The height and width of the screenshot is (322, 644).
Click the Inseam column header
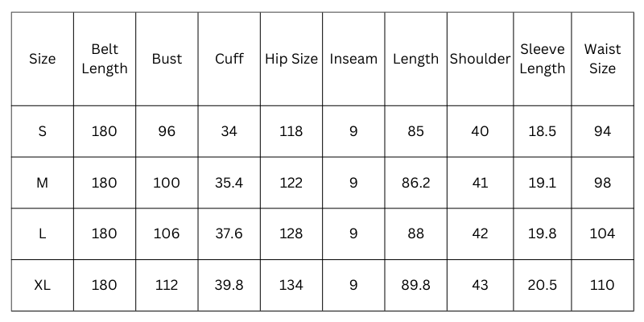coord(353,59)
